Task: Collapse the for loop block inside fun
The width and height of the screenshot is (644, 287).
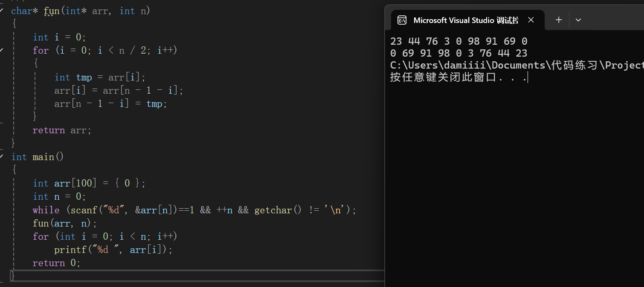Action: click(x=2, y=50)
